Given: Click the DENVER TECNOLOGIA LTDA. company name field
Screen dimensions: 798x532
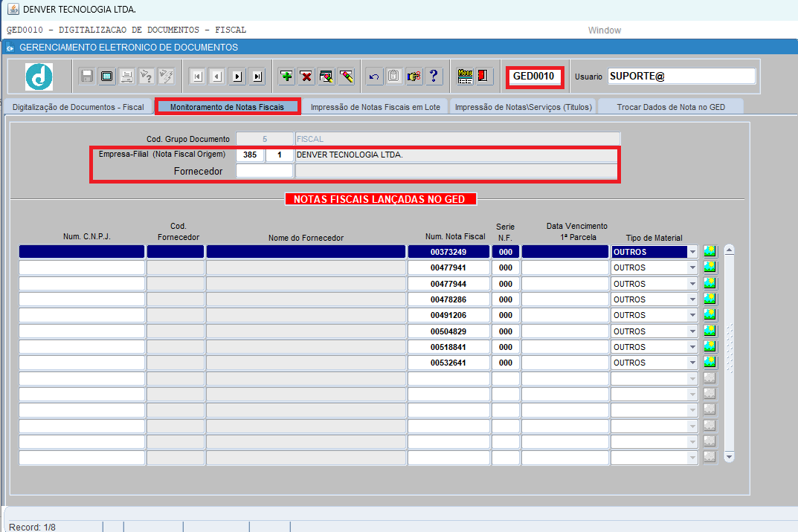Looking at the screenshot, I should click(x=457, y=155).
